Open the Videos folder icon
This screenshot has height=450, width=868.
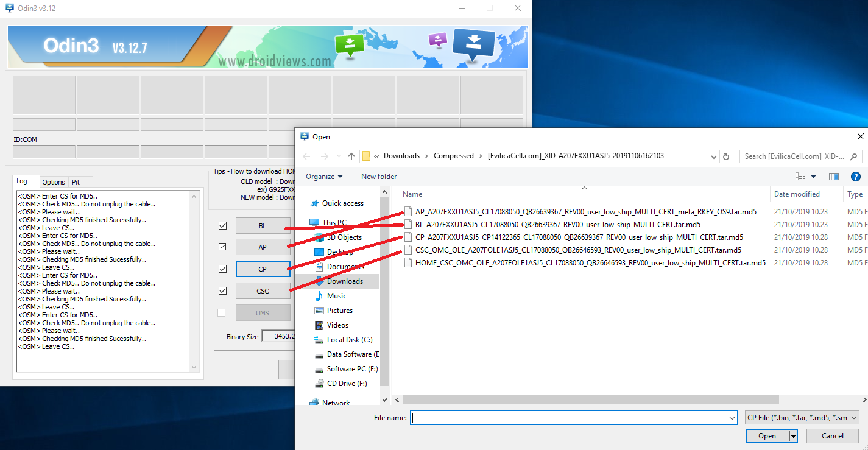(320, 325)
